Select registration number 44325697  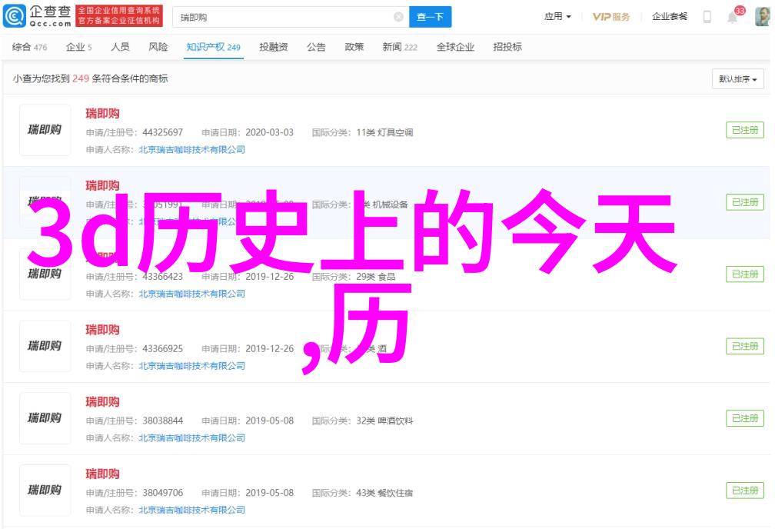tap(163, 132)
